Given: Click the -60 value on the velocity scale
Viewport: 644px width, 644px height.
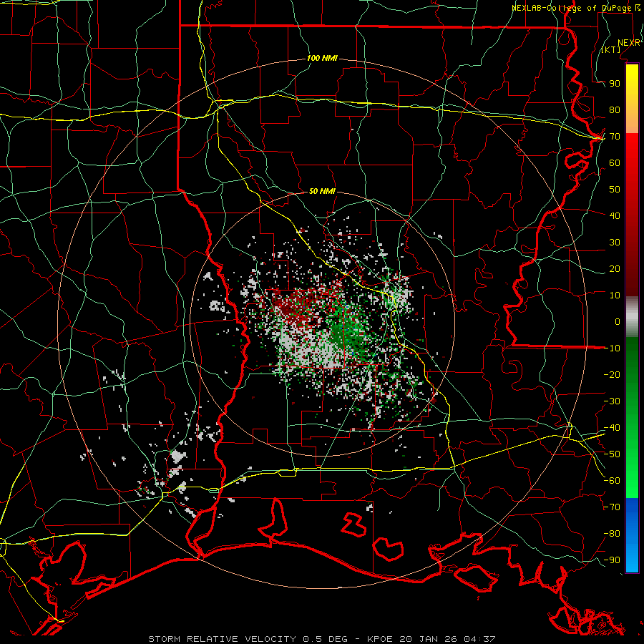Looking at the screenshot, I should coord(612,481).
